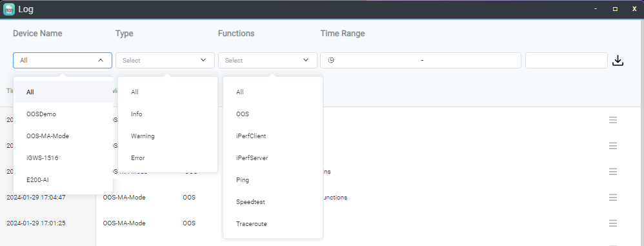This screenshot has height=246, width=644.
Task: Open row menu for 2024-01-29 17:01:25 entry
Action: 613,223
